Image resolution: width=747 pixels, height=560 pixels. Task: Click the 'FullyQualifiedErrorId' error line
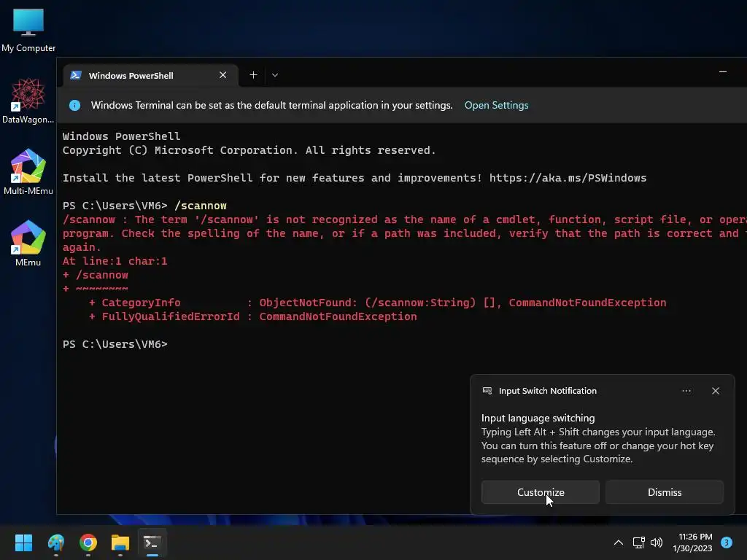[x=252, y=316]
